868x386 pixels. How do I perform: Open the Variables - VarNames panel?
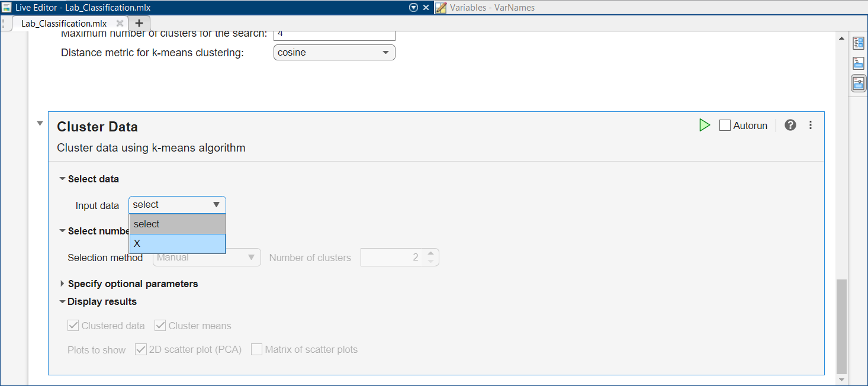click(491, 8)
